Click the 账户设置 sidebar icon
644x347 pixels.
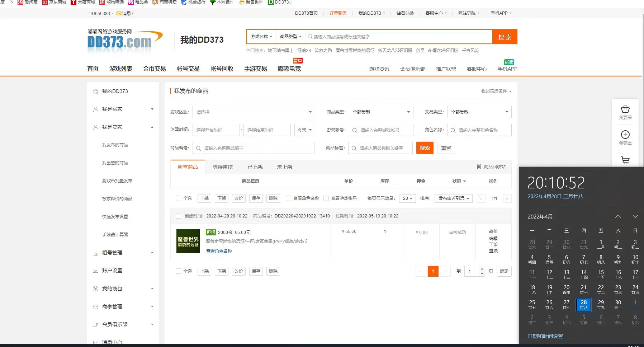(x=95, y=270)
